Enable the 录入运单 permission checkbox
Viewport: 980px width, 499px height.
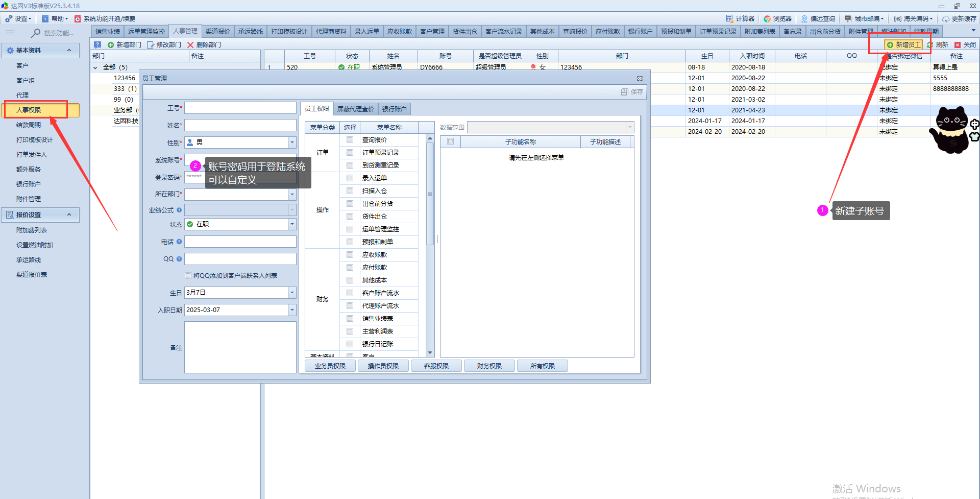(350, 178)
